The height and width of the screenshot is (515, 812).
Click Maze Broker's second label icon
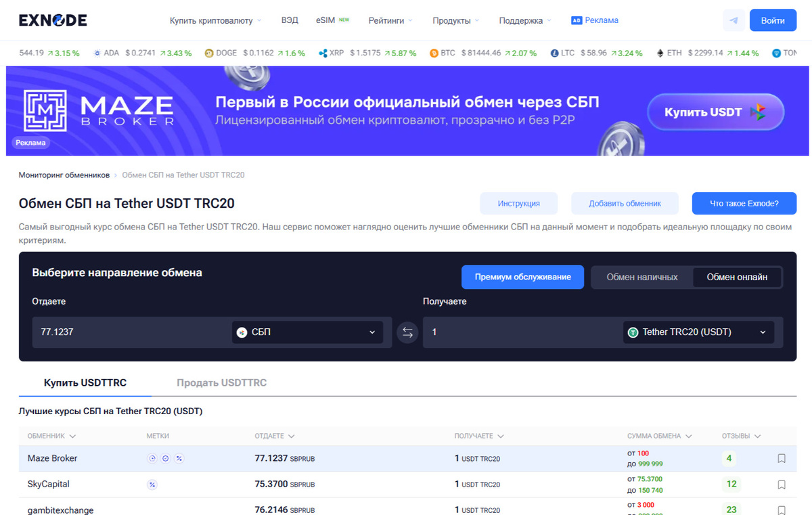coord(166,458)
